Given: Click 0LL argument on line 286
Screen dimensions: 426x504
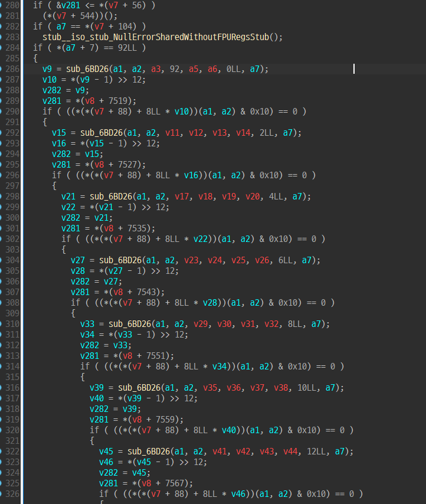Looking at the screenshot, I should pyautogui.click(x=234, y=69).
